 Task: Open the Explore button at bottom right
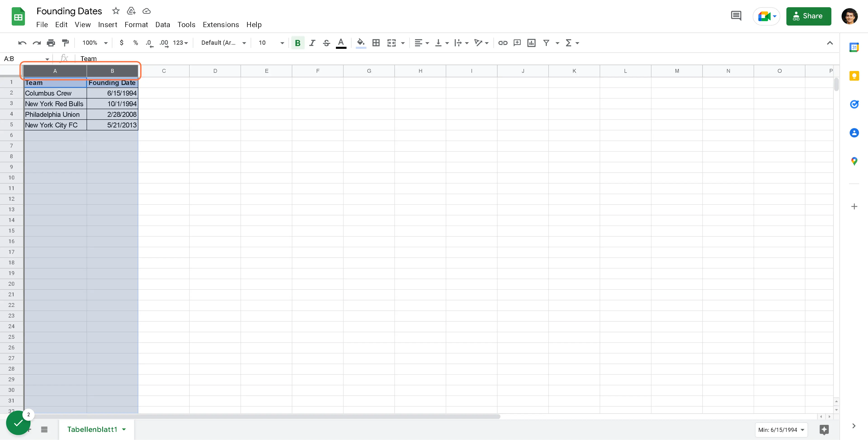[824, 430]
